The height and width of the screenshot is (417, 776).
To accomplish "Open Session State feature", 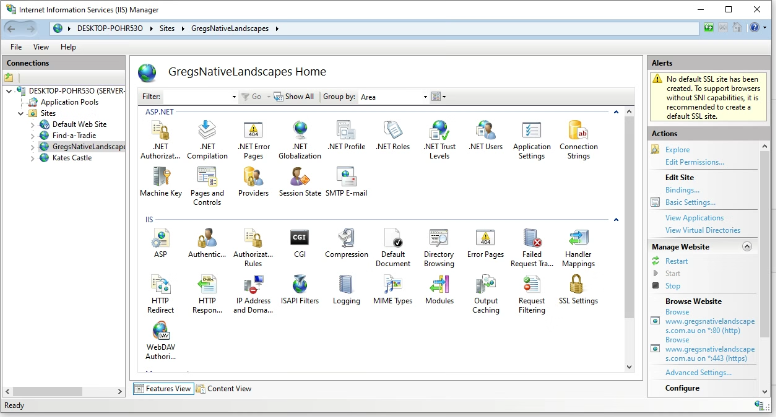I will 300,182.
